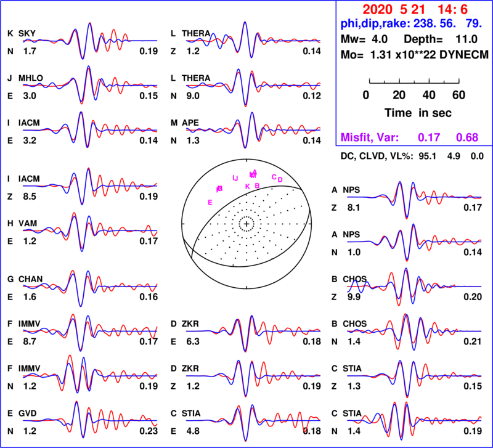The height and width of the screenshot is (448, 493).
Task: Click the IACM Z amplitude value 8.5
Action: 30,197
